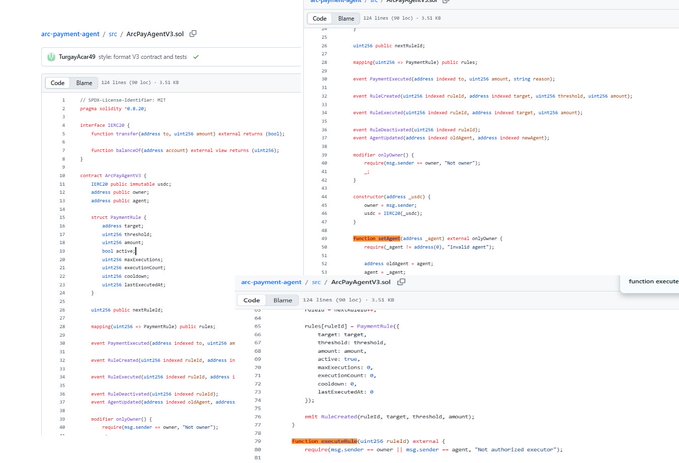Open arc-payment-agent link in left pane breadcrumb
The height and width of the screenshot is (463, 679).
pos(70,34)
